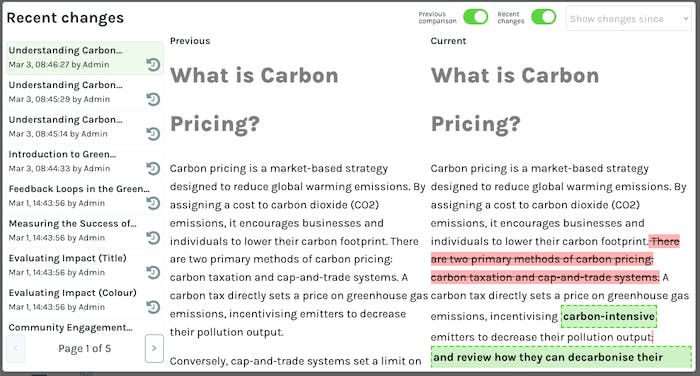This screenshot has height=376, width=700.
Task: Open the Show changes since dropdown
Action: point(629,19)
